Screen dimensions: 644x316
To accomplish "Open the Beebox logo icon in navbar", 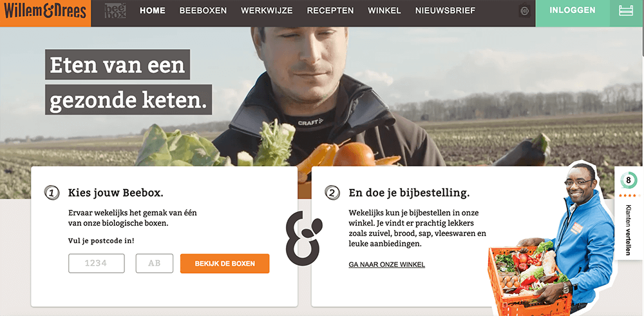I will [x=115, y=11].
